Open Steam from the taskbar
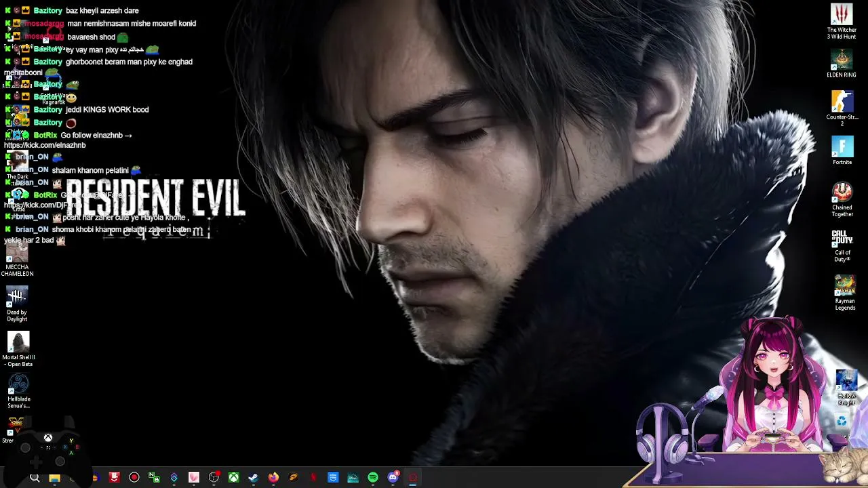This screenshot has width=868, height=488. [x=253, y=478]
